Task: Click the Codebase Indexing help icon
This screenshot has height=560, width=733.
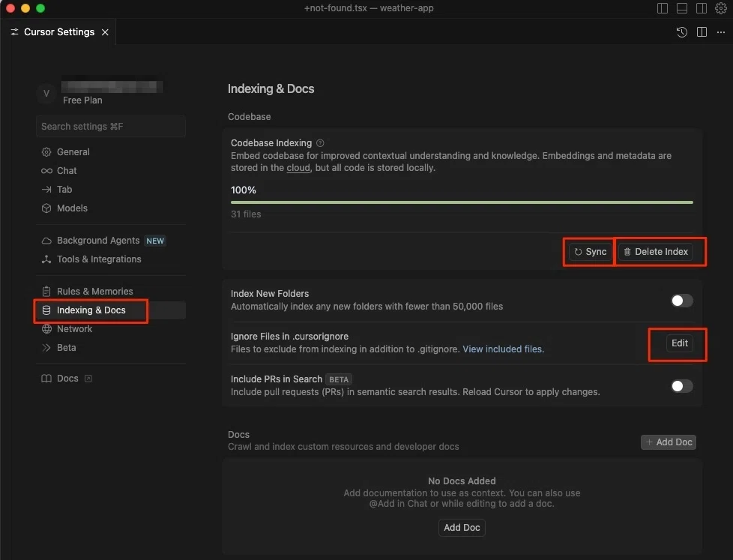Action: [x=320, y=143]
